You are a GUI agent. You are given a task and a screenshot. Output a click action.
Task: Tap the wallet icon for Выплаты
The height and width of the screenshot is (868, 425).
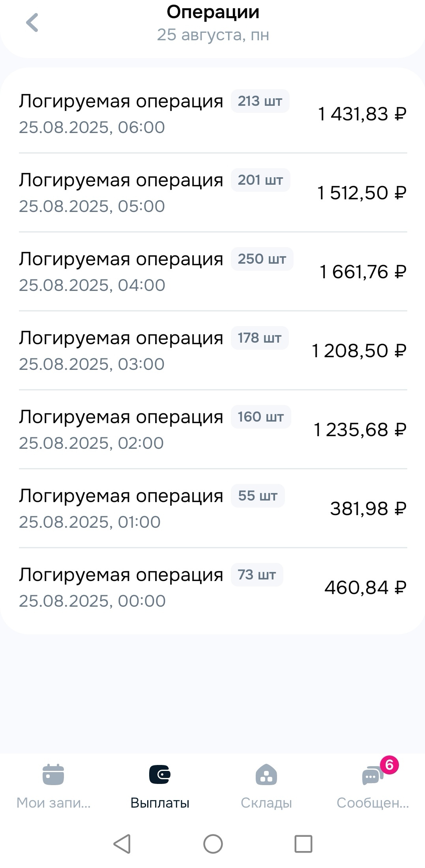point(160,774)
